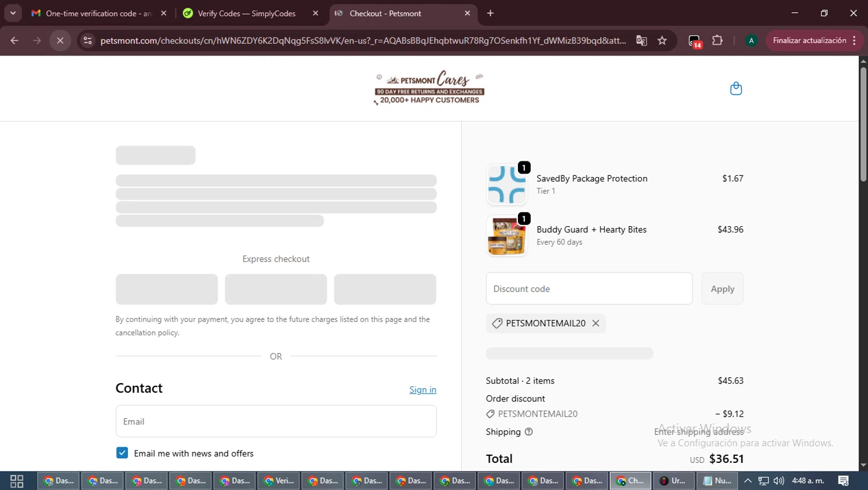Viewport: 868px width, 490px height.
Task: Click the Apply discount button
Action: 723,289
